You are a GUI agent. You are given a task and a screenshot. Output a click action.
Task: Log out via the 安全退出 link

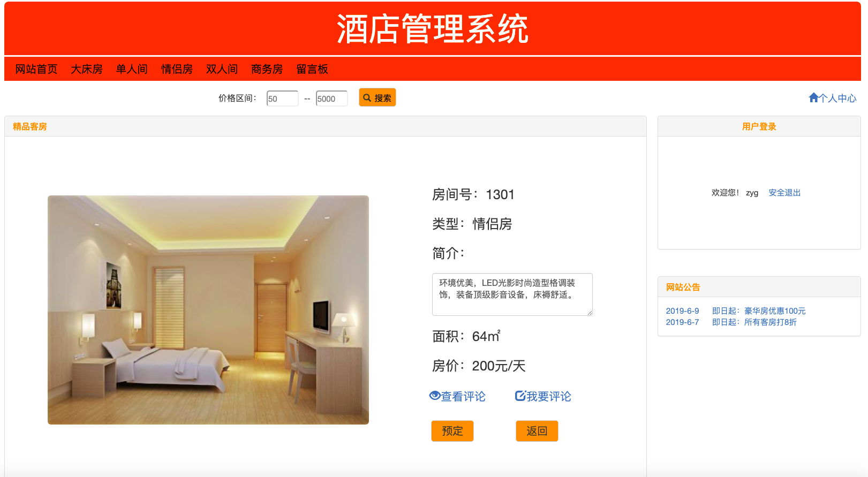(784, 193)
